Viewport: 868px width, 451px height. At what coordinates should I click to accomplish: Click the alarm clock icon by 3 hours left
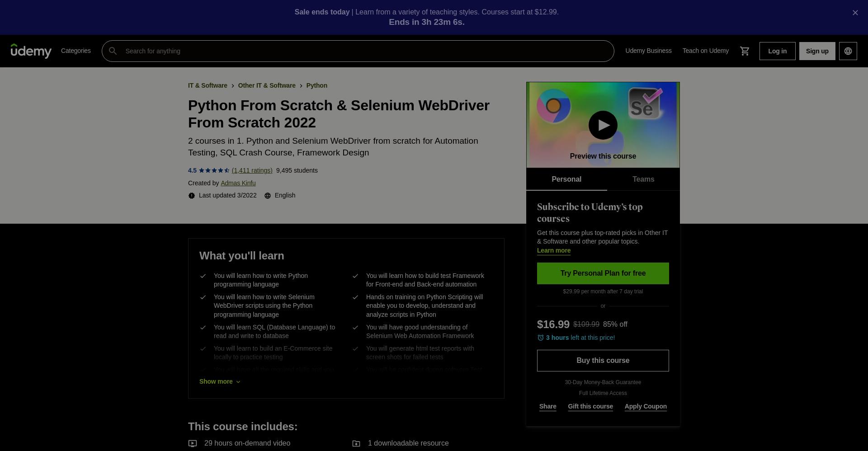pyautogui.click(x=541, y=338)
